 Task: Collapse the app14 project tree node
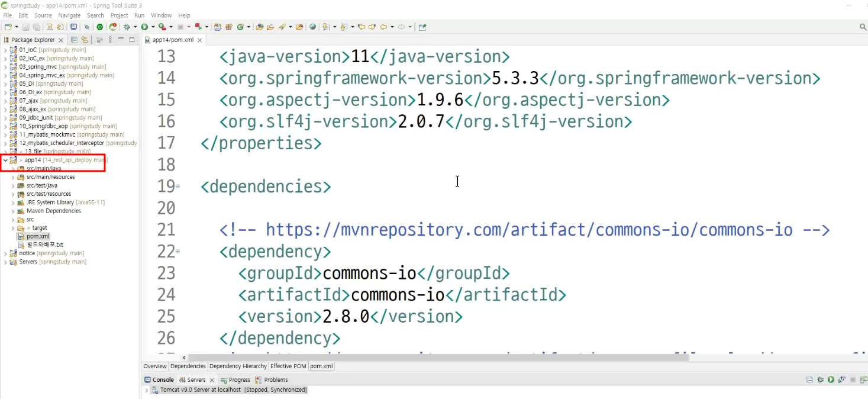(x=5, y=160)
